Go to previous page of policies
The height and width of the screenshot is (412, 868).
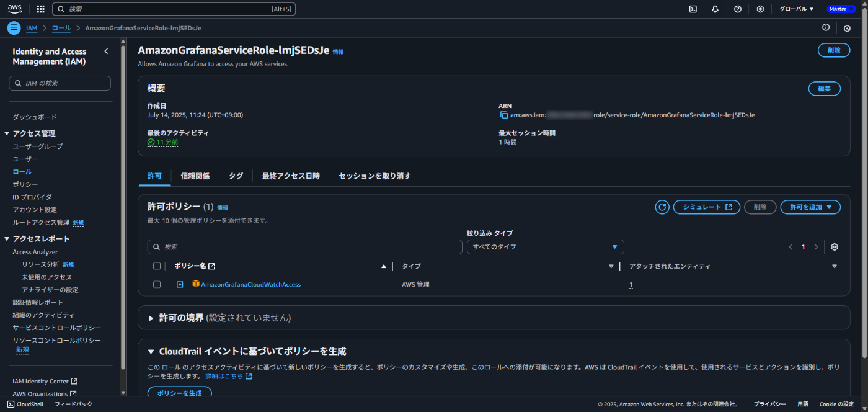[x=790, y=247]
